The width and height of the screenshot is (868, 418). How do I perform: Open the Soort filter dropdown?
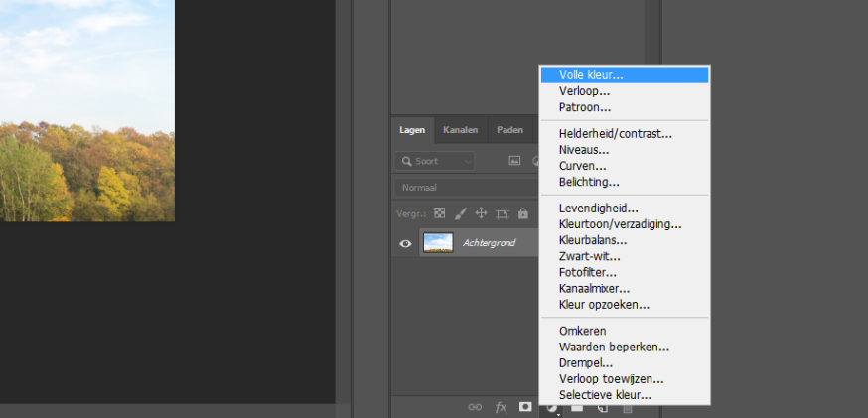(x=435, y=161)
